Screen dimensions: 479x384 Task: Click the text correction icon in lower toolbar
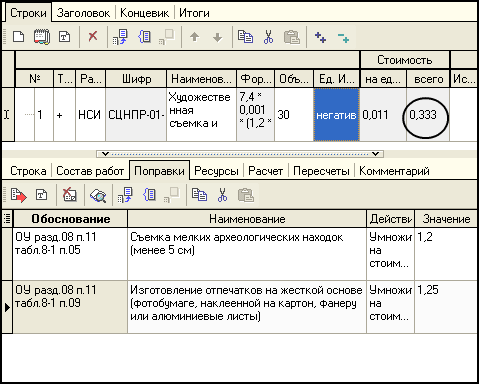pyautogui.click(x=41, y=194)
